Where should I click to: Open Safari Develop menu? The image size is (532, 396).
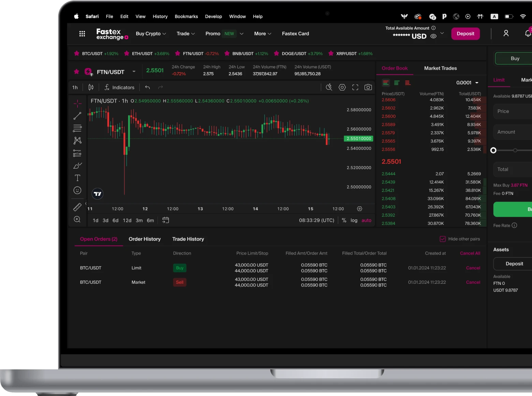point(213,16)
